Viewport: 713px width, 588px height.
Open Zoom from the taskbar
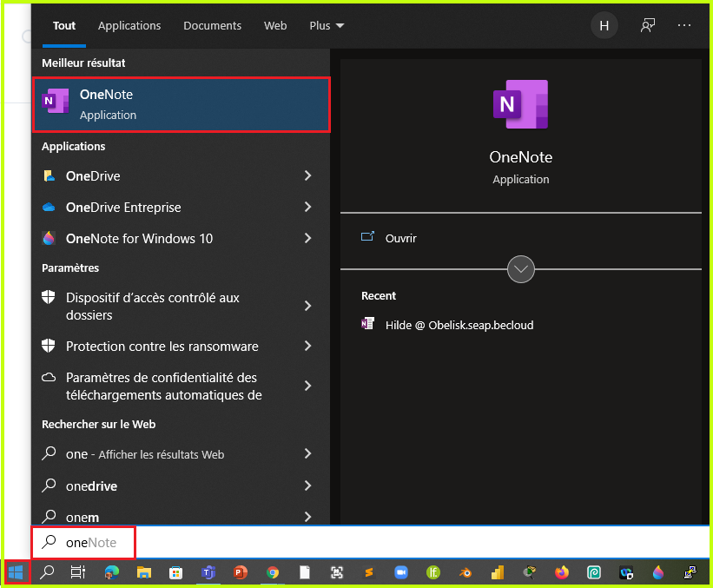[401, 572]
